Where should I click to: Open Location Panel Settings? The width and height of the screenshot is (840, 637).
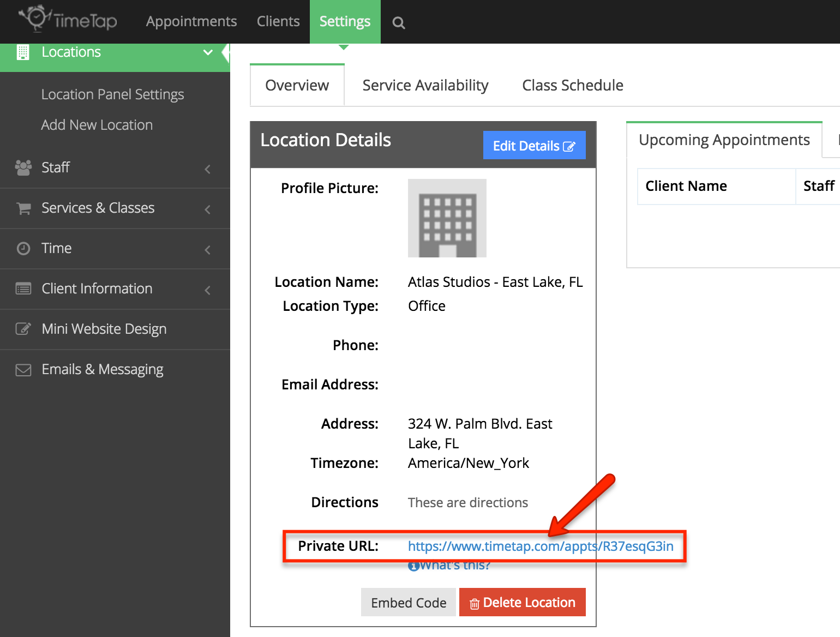113,95
